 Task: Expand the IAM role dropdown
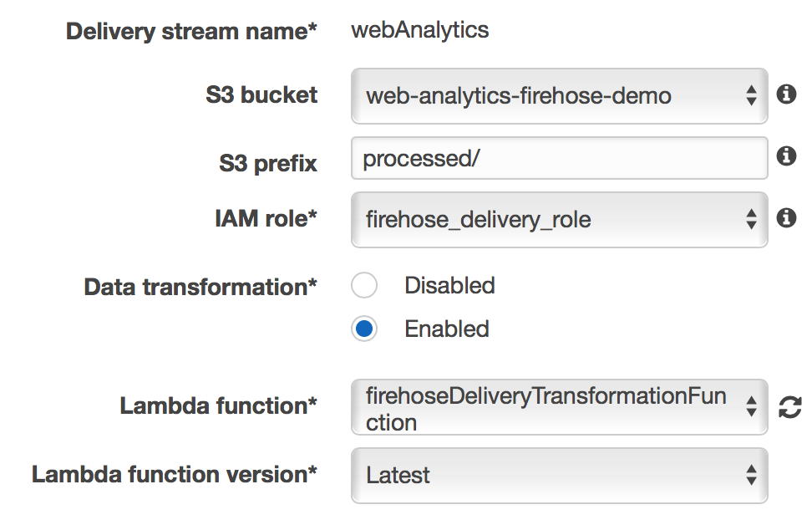(559, 220)
